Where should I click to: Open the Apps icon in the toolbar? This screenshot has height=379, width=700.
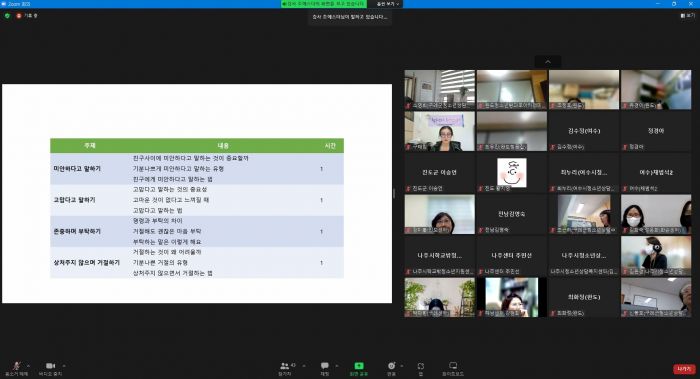pyautogui.click(x=421, y=368)
